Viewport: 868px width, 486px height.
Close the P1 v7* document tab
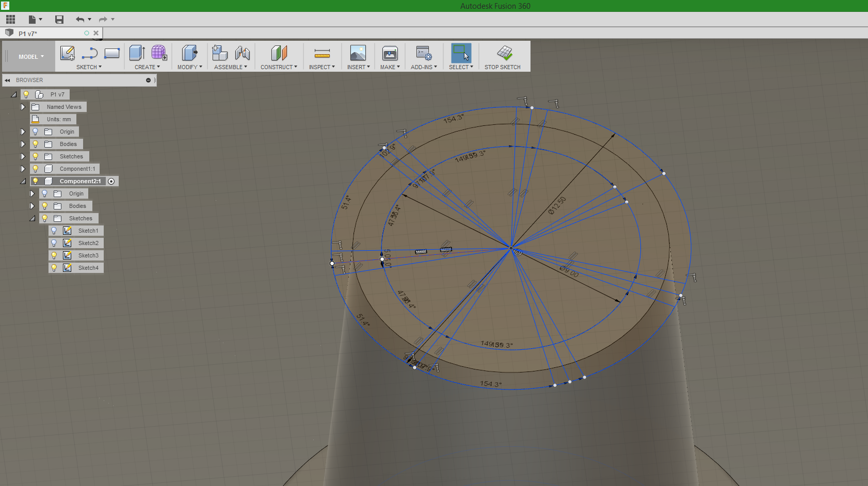[x=96, y=33]
